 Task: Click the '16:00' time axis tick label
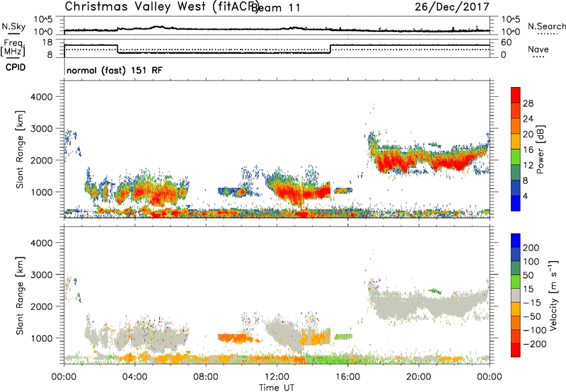347,377
